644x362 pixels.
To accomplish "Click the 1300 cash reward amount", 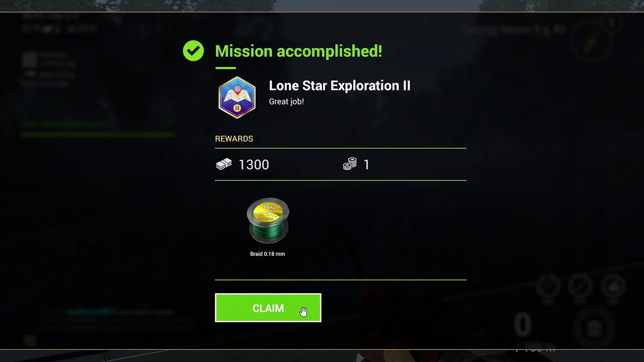I will click(x=254, y=165).
